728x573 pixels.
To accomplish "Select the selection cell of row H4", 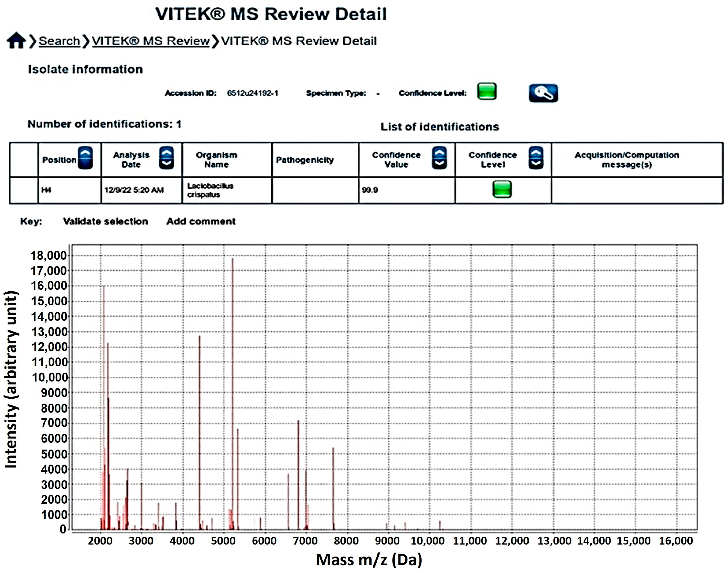I will (24, 190).
